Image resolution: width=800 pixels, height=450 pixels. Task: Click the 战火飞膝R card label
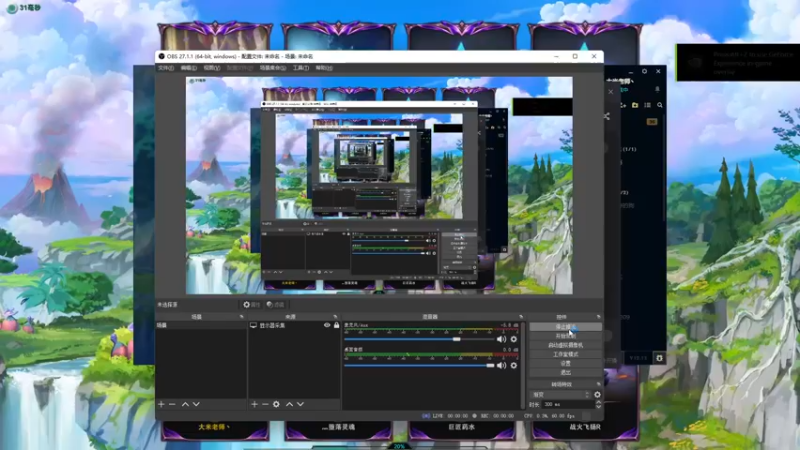(x=585, y=427)
